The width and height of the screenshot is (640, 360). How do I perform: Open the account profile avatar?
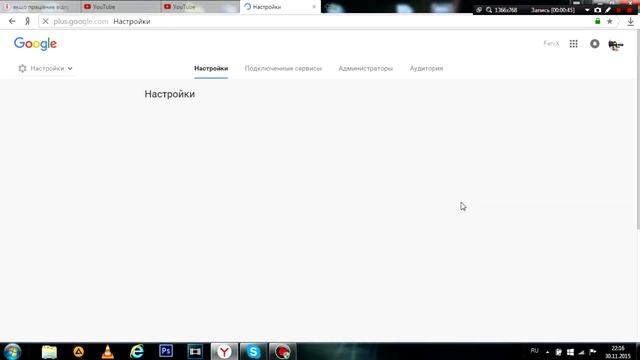(x=616, y=44)
